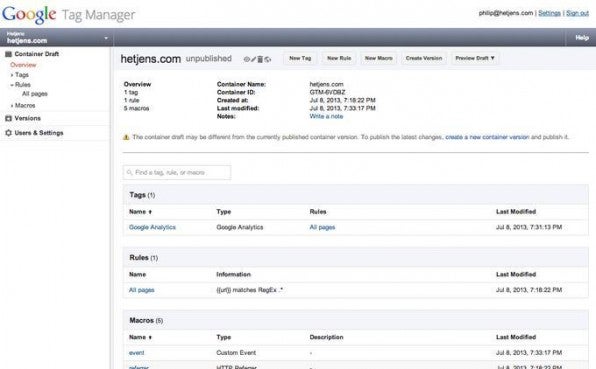The width and height of the screenshot is (596, 369).
Task: Click the 5 macros overview count
Action: point(136,108)
